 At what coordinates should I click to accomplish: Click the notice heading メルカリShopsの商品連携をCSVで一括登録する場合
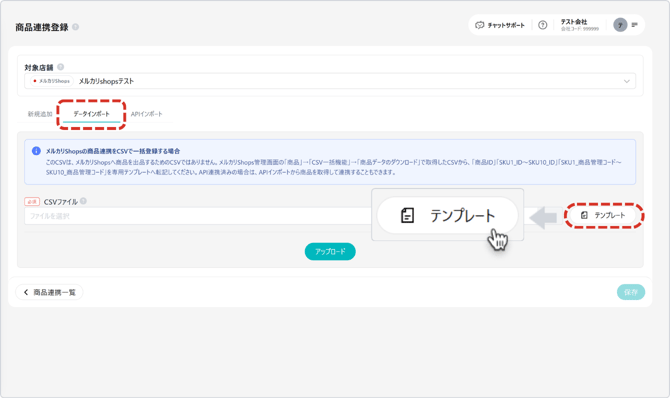pos(113,151)
